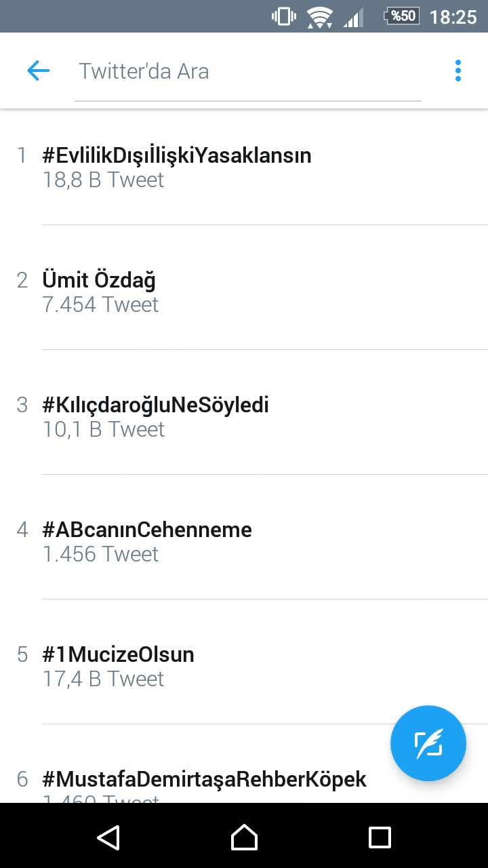The image size is (488, 868).
Task: Select trend #KılıçdaroğluNeSöyledi
Action: pos(156,405)
